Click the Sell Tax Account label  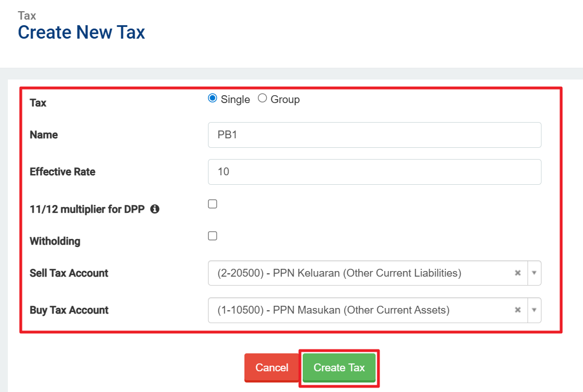tap(69, 273)
